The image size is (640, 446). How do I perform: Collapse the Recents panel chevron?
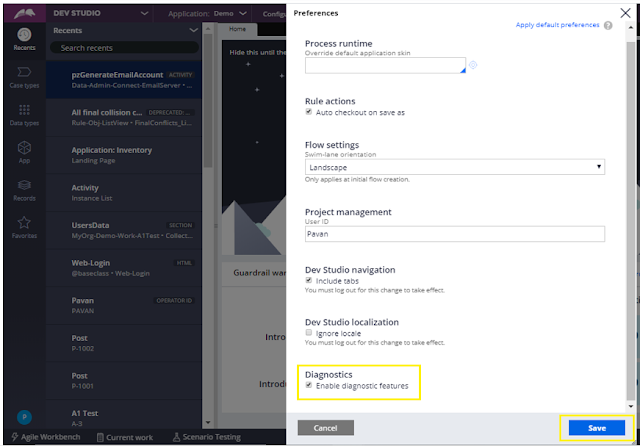193,31
